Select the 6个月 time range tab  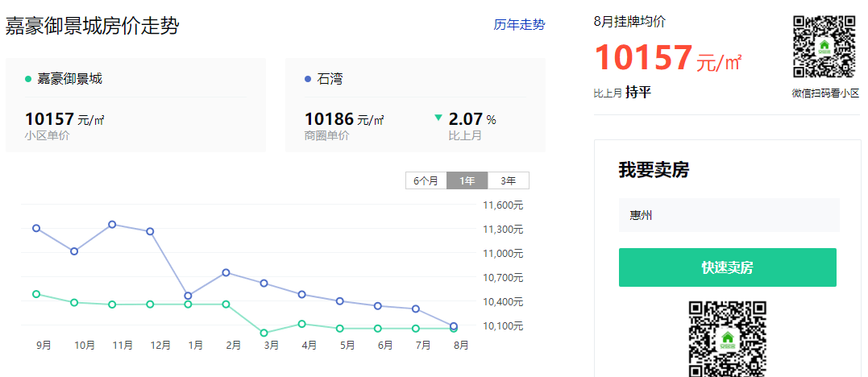426,181
